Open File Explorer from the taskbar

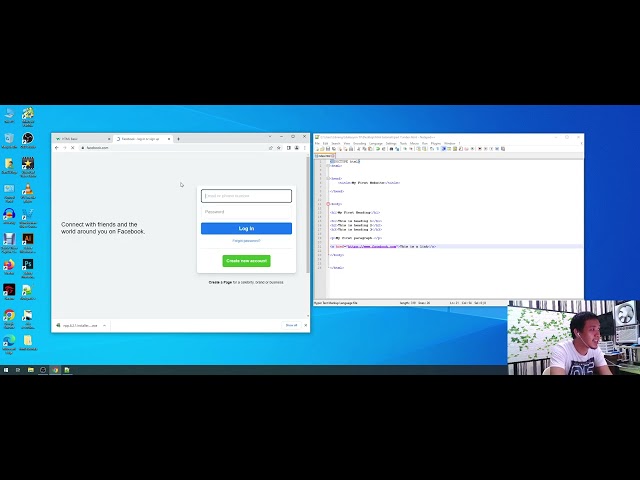31,370
